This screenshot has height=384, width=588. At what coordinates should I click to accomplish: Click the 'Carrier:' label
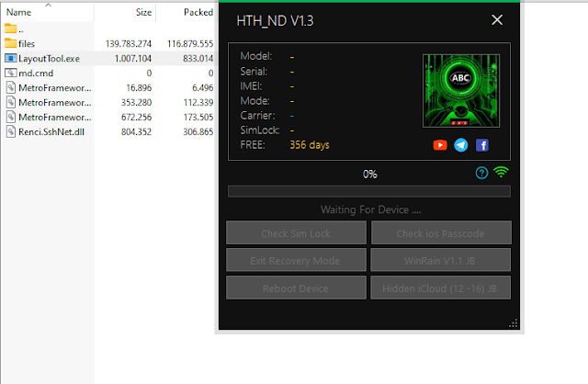[x=257, y=116]
